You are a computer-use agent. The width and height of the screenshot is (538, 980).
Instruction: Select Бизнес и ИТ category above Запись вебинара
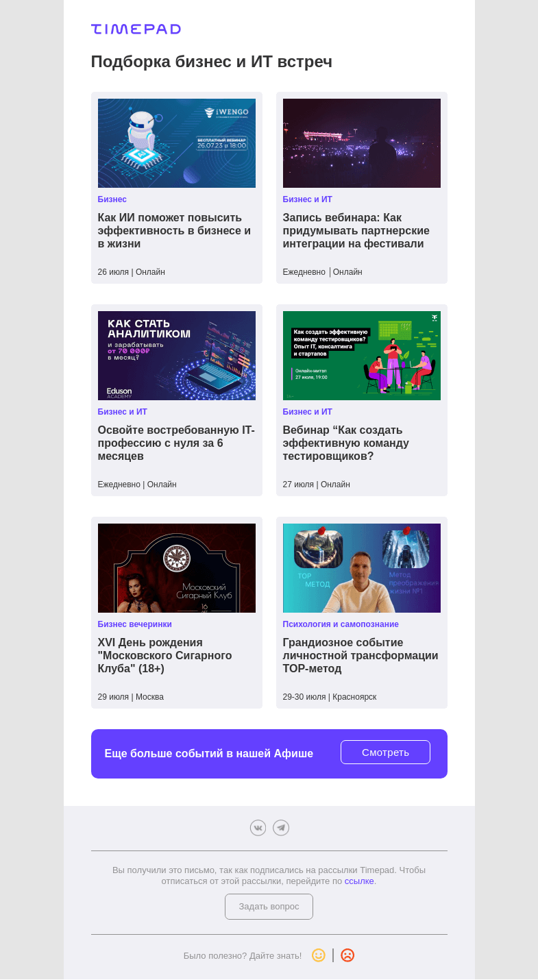[308, 199]
